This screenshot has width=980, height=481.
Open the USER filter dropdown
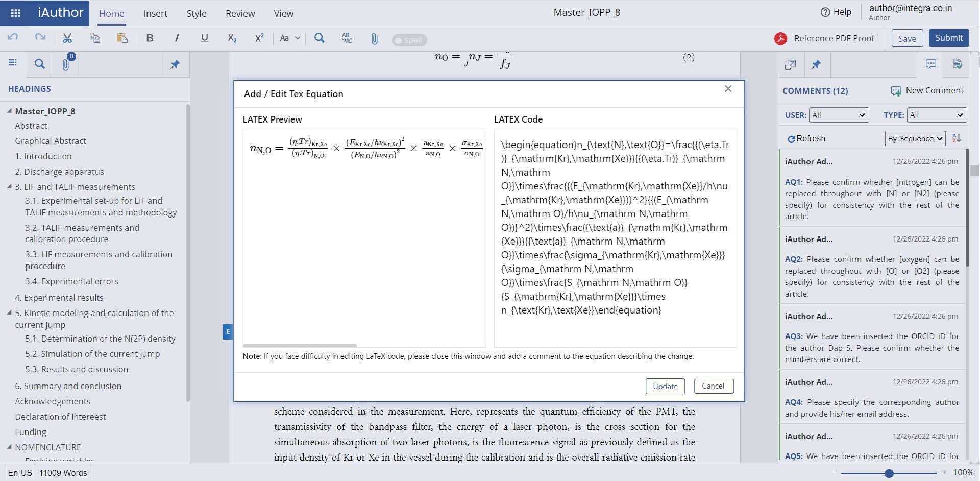pos(838,115)
